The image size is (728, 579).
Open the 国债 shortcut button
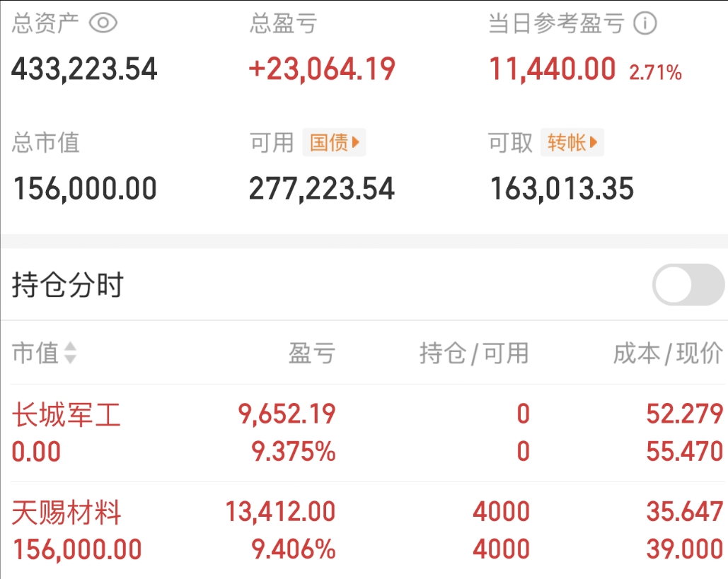tap(334, 142)
